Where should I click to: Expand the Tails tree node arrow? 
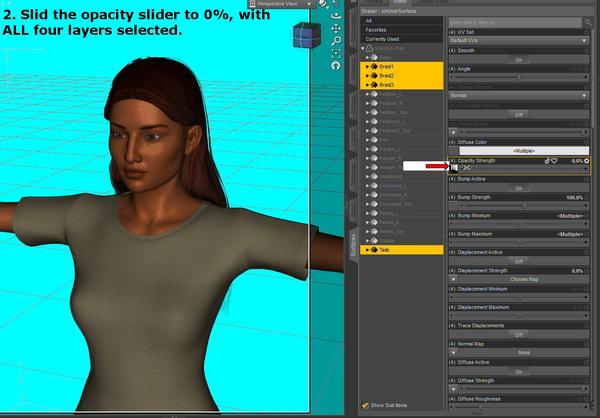coord(367,250)
